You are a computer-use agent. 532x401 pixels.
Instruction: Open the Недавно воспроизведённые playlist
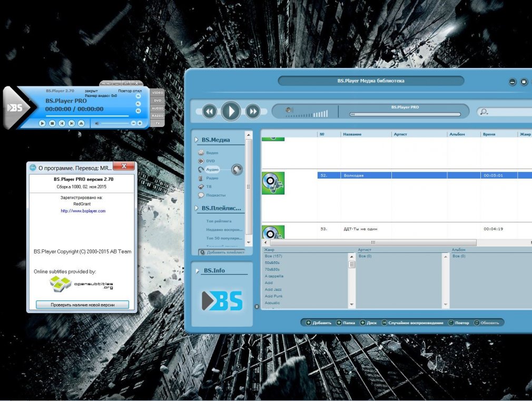224,230
